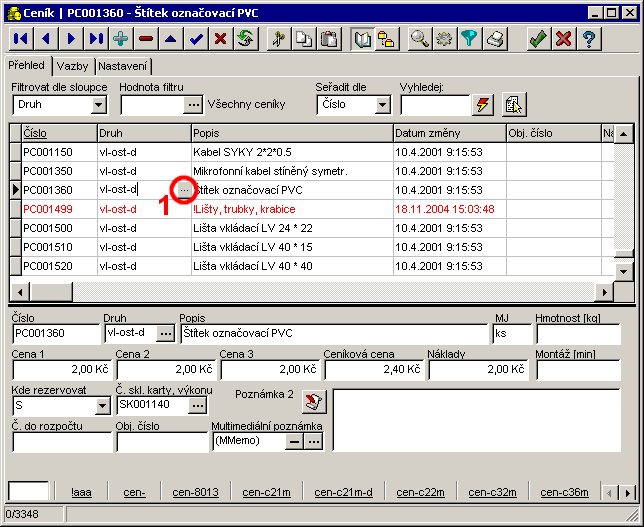
Task: Expand the Kde rezervovat combo box
Action: click(x=101, y=405)
